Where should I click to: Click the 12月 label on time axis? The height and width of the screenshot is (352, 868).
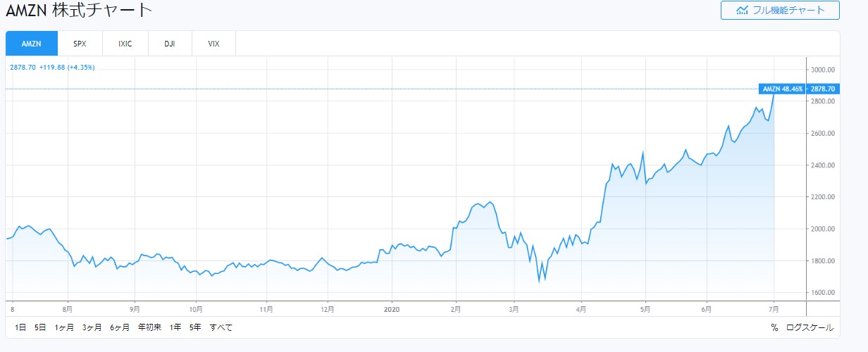coord(327,308)
